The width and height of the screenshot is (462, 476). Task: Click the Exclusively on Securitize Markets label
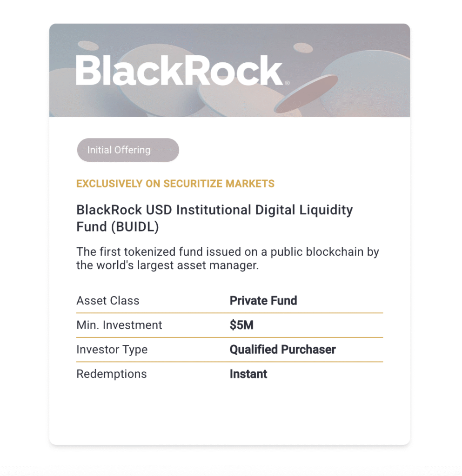pos(175,184)
